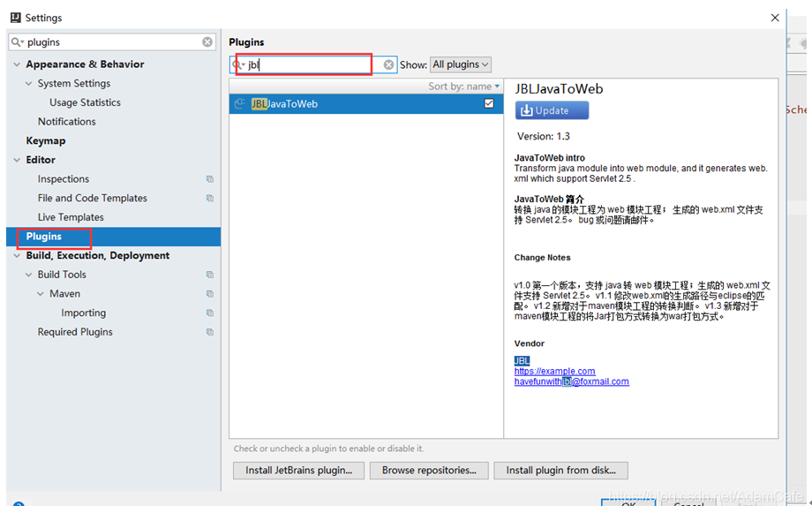This screenshot has width=812, height=513.
Task: Open Live Templates settings
Action: tap(71, 217)
